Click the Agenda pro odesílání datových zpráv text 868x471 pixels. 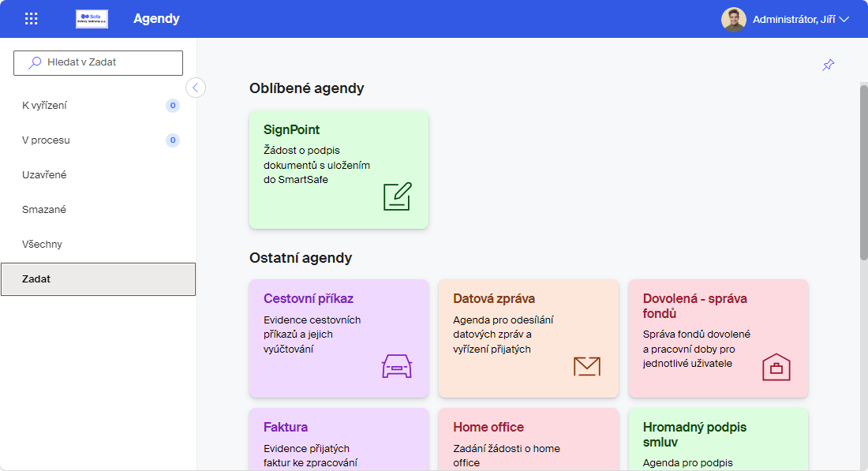pyautogui.click(x=503, y=335)
